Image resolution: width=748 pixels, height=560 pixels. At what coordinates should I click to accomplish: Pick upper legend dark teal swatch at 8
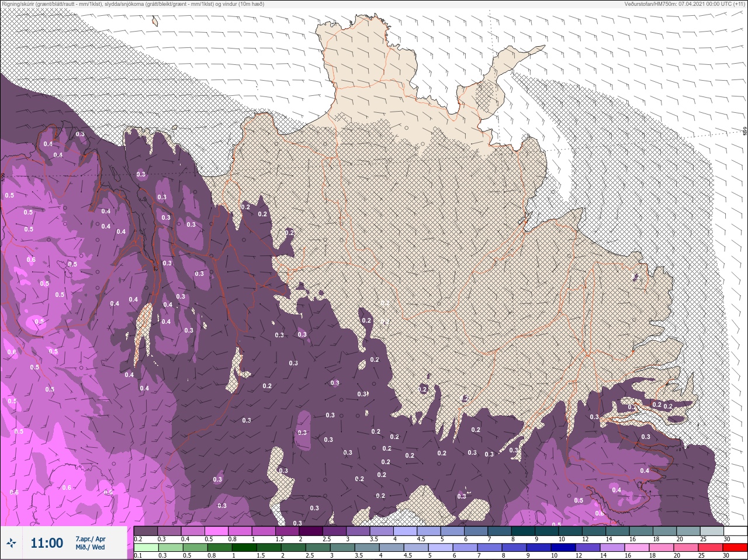[524, 531]
